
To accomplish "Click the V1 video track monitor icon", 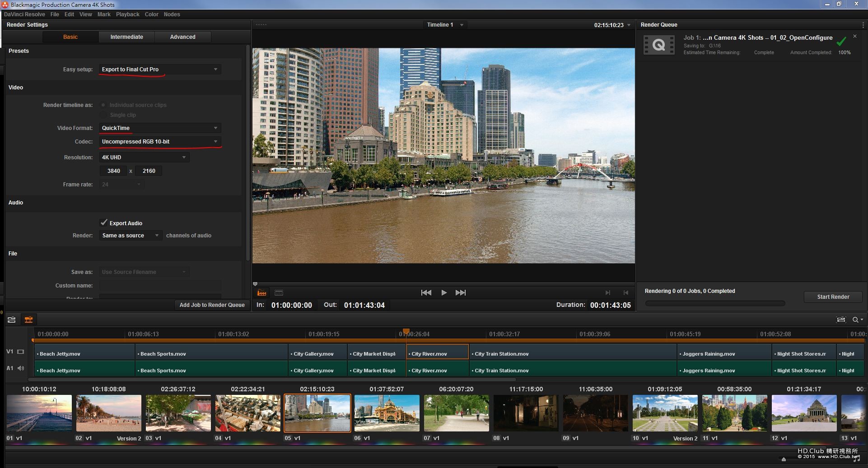I will pyautogui.click(x=21, y=352).
